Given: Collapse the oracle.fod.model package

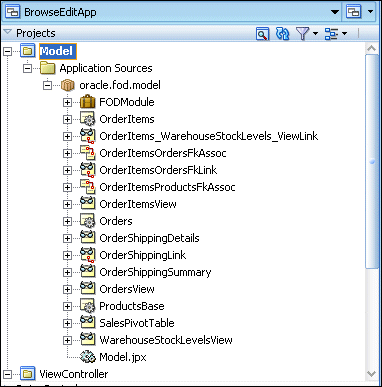Looking at the screenshot, I should [x=47, y=85].
